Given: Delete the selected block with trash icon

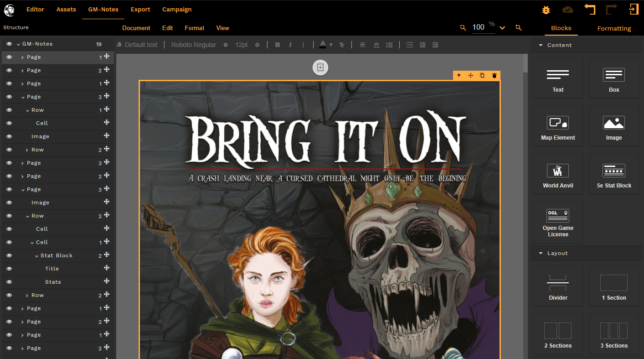Looking at the screenshot, I should coord(495,76).
